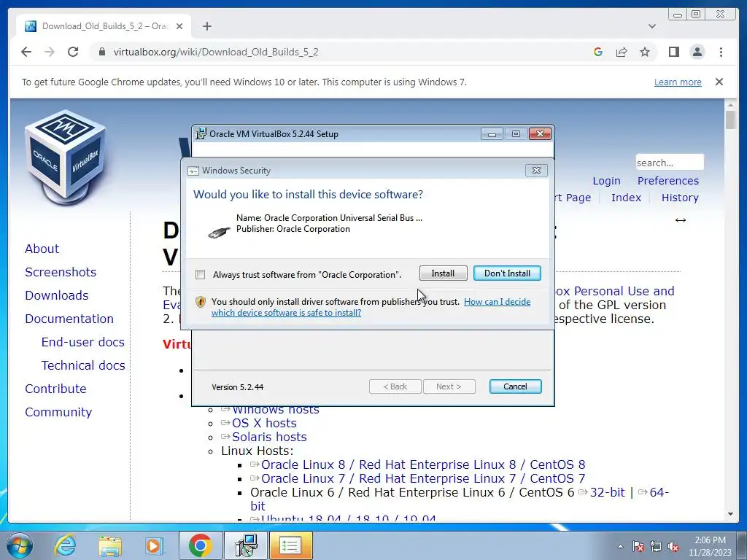Open Screenshots in sidebar
Image resolution: width=747 pixels, height=560 pixels.
61,272
